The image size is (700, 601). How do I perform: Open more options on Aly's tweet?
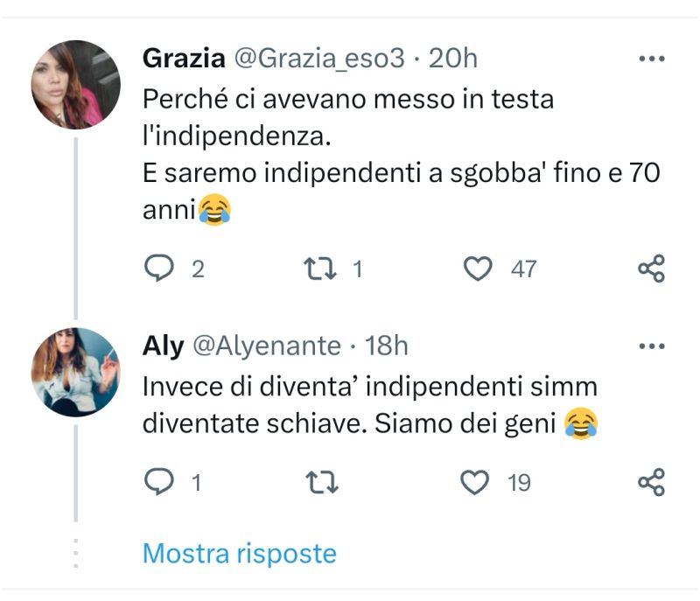tap(652, 346)
